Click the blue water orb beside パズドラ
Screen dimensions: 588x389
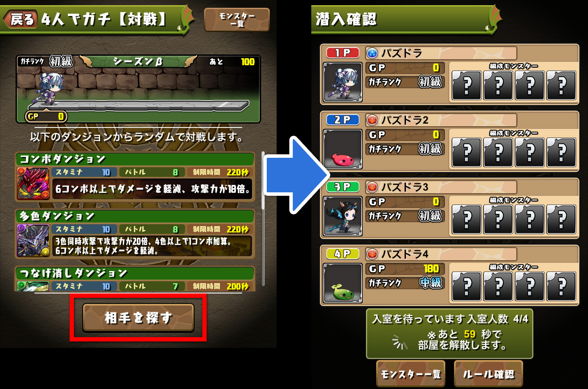coord(372,53)
